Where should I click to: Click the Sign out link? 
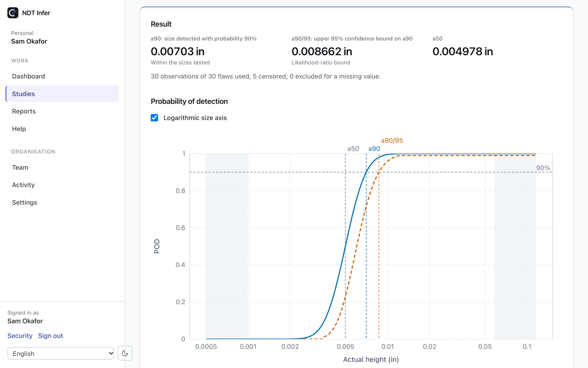[x=50, y=336]
